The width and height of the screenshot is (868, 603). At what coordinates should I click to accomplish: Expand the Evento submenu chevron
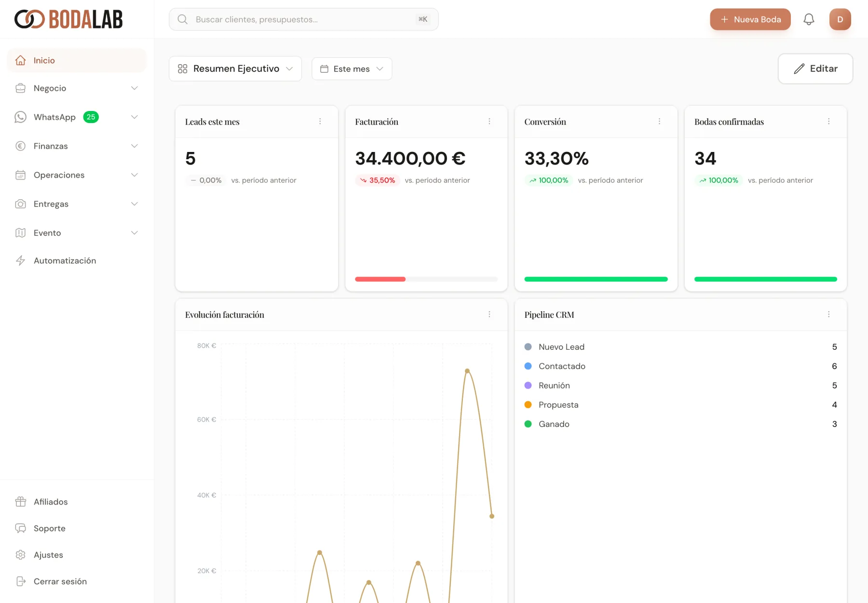point(135,233)
